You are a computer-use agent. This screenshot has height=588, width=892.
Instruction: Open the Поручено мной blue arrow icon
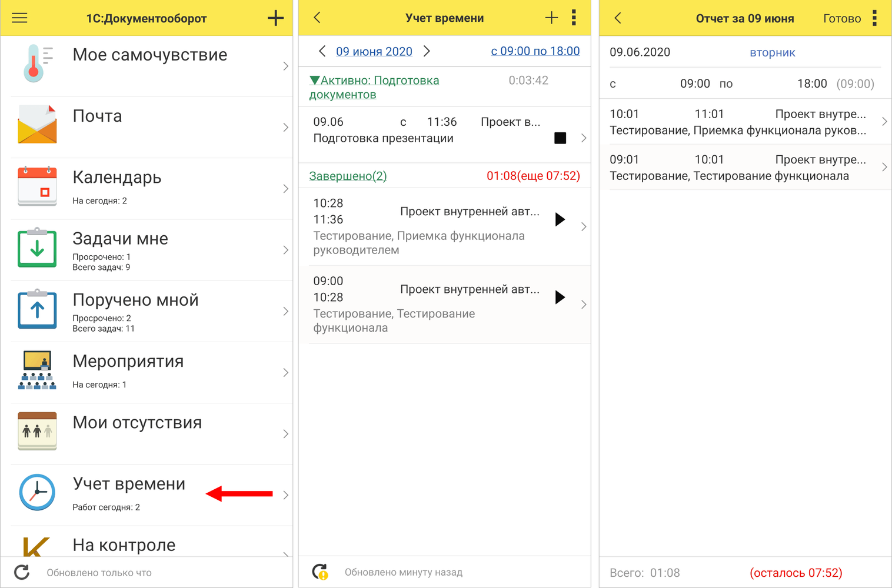point(38,309)
